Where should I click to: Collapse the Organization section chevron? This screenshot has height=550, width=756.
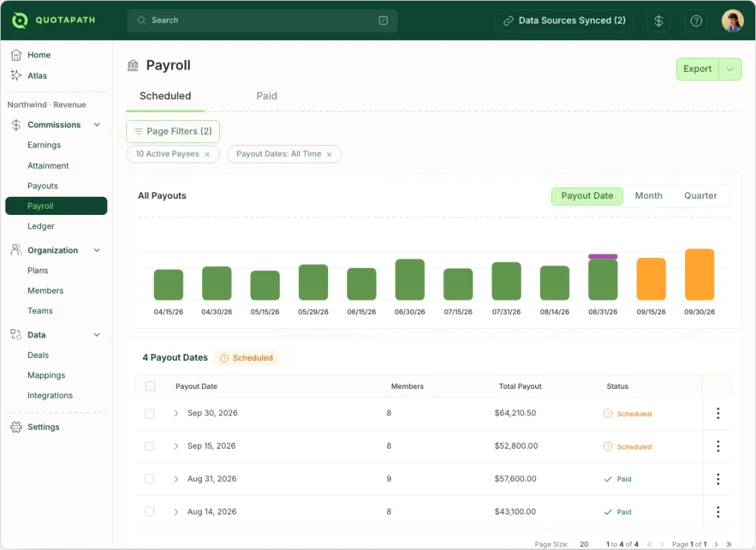coord(97,250)
